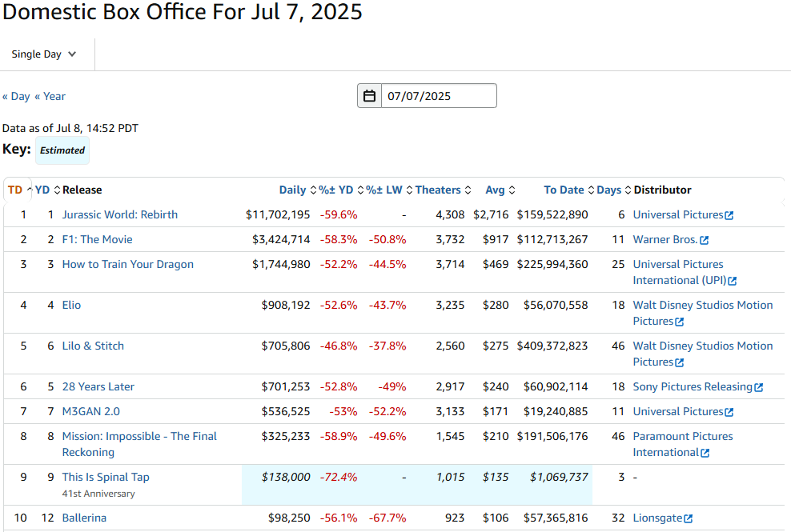Open Ballerina release link
The image size is (791, 532).
(84, 518)
